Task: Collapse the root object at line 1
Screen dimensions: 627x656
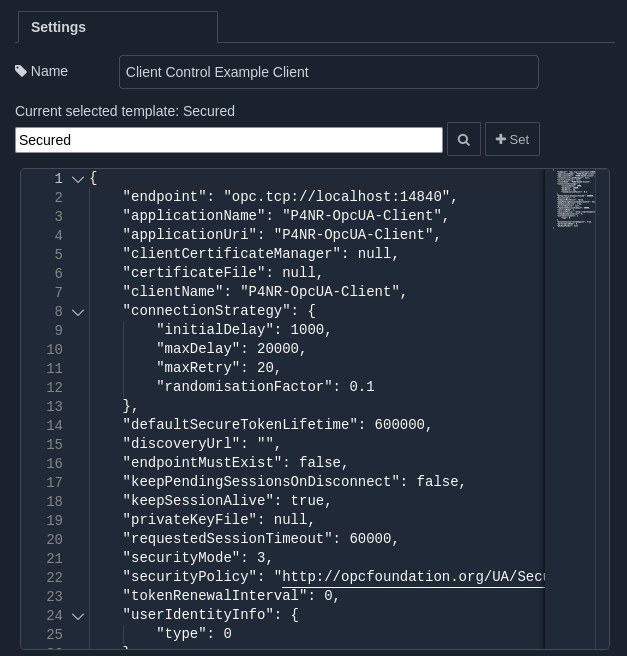Action: point(78,179)
